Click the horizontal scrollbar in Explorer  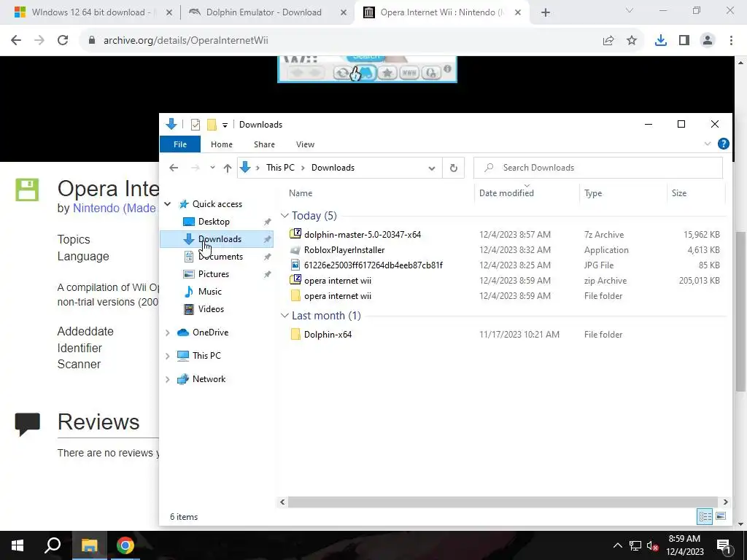(x=503, y=502)
